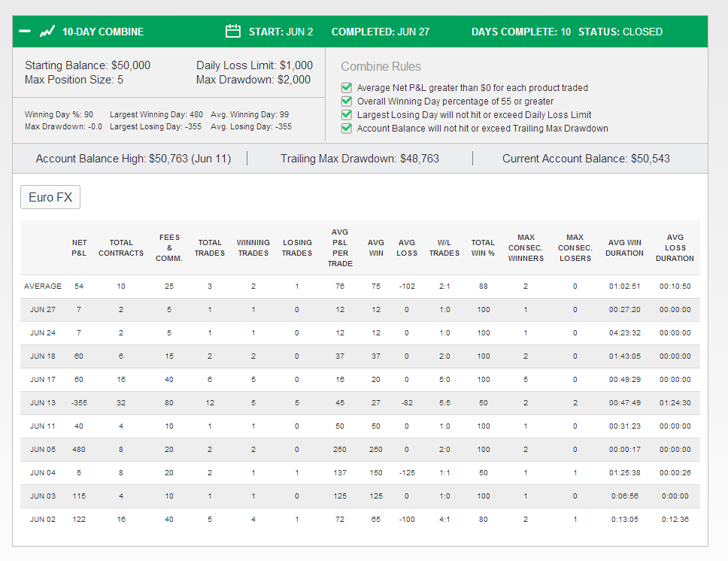728x561 pixels.
Task: Click the Combine Rules heading
Action: click(x=381, y=66)
